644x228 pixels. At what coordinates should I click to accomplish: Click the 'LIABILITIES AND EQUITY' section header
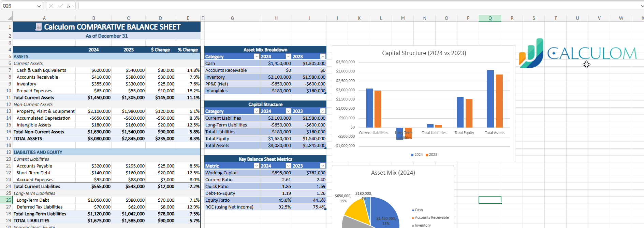coord(107,152)
